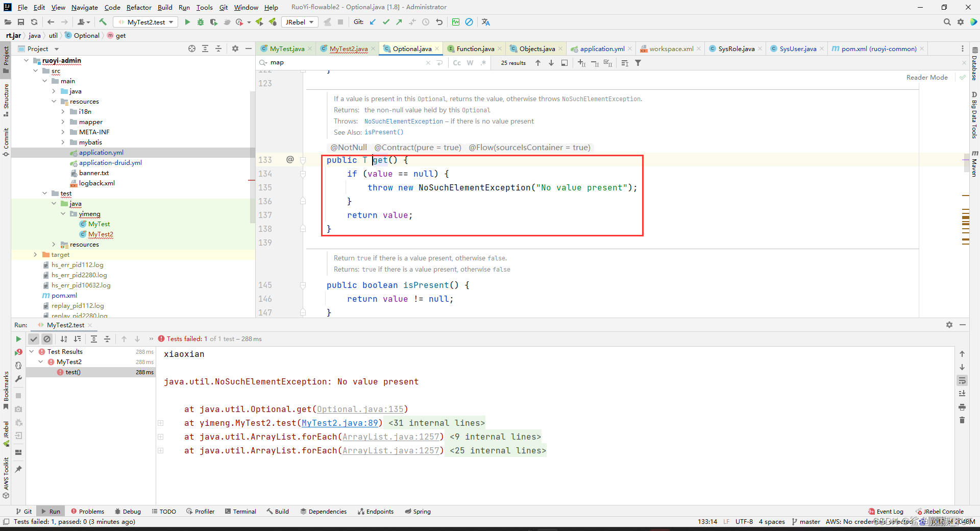The height and width of the screenshot is (531, 980).
Task: Push commits with the green Git arrow
Action: pos(399,22)
